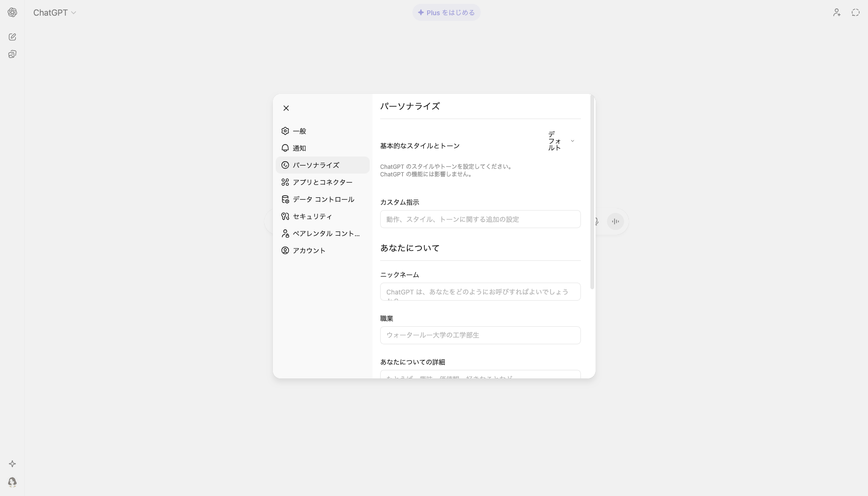Click the sparkle icon at bottom left
The height and width of the screenshot is (496, 868).
tap(12, 464)
